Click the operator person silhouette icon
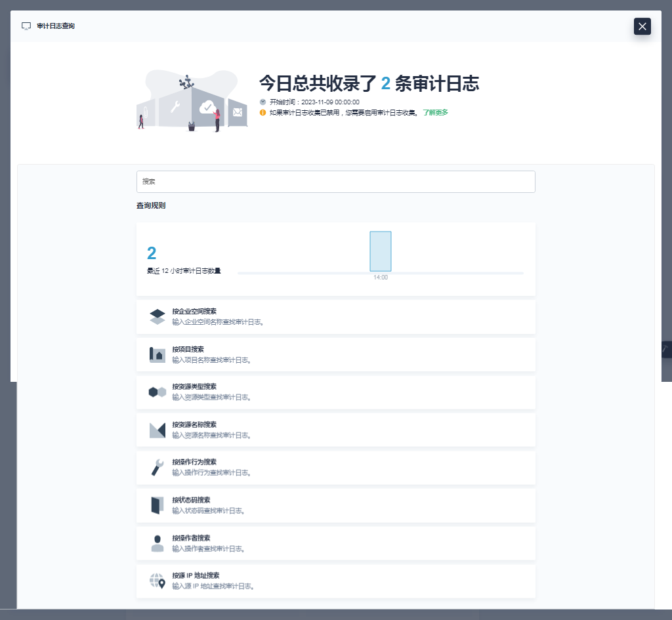672x620 pixels. [157, 543]
